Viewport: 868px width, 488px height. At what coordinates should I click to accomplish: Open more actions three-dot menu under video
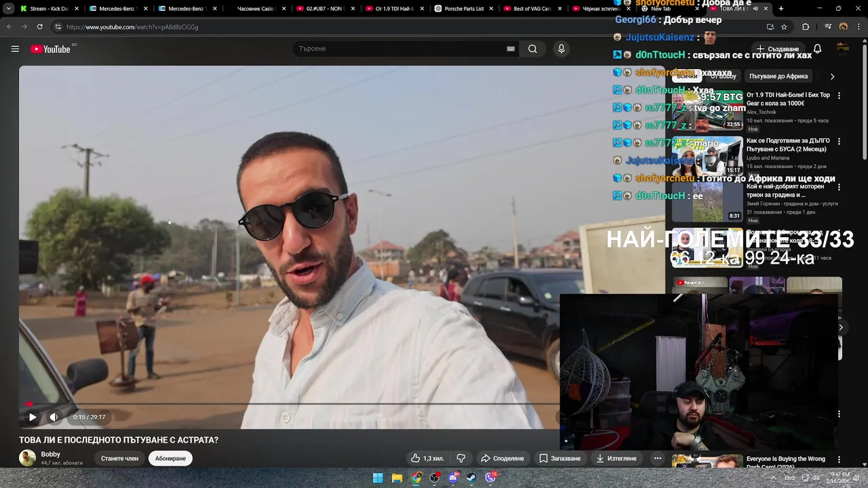point(657,458)
